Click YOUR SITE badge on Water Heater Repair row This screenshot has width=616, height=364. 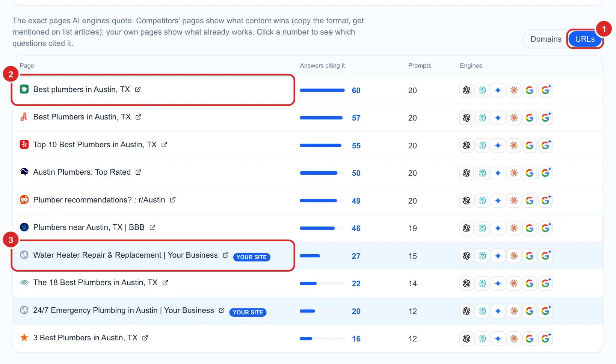click(x=252, y=257)
